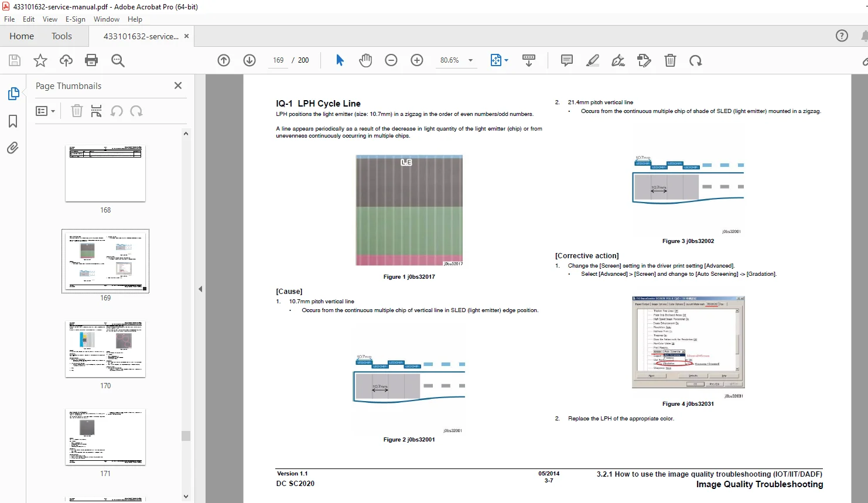Open the File menu

[x=9, y=19]
